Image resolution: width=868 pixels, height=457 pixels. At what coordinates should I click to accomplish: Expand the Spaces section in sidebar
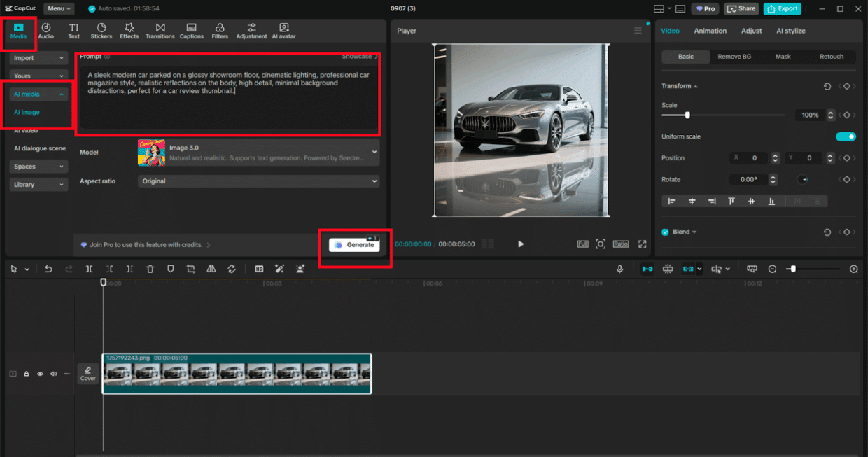(38, 167)
